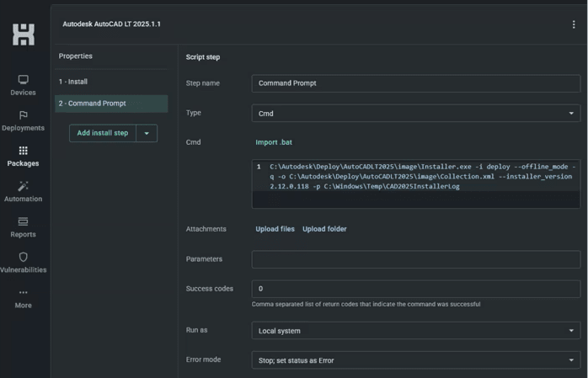The width and height of the screenshot is (588, 378).
Task: Click the More ellipsis in sidebar
Action: 24,292
